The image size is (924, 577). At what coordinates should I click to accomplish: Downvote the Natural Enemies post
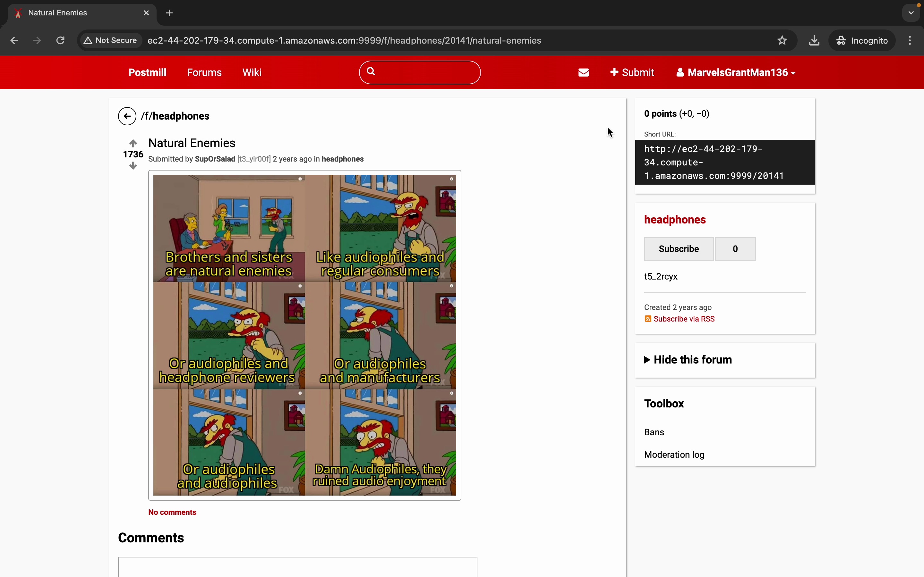click(x=133, y=166)
